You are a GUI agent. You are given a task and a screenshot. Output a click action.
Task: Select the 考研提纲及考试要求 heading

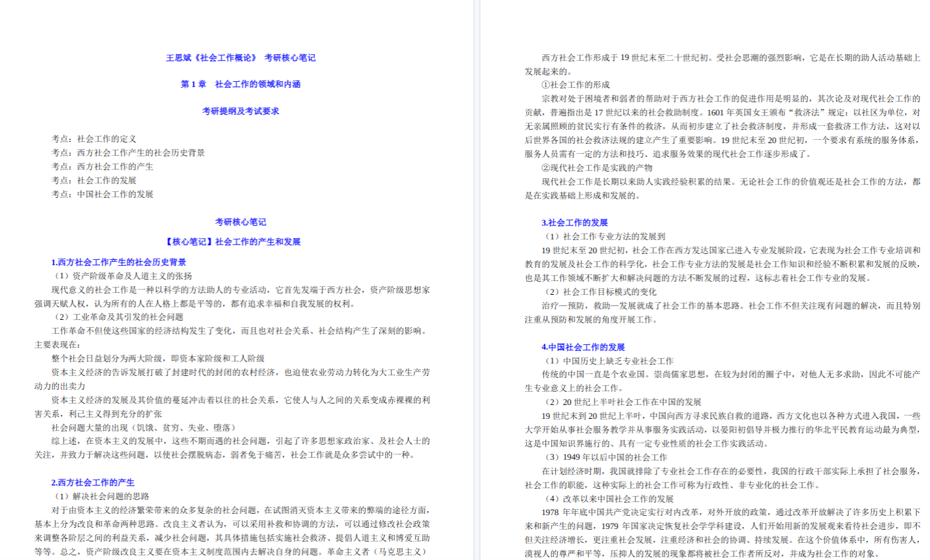pos(240,111)
